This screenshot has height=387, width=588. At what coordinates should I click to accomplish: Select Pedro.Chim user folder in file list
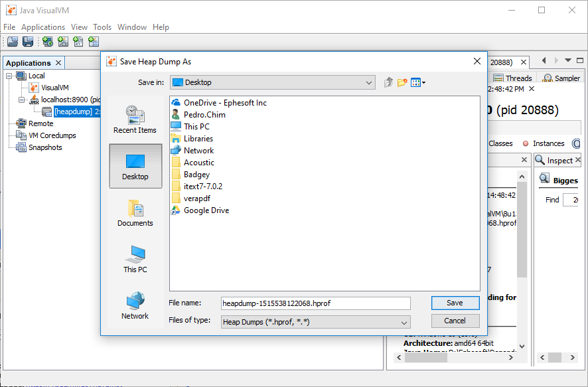point(198,115)
